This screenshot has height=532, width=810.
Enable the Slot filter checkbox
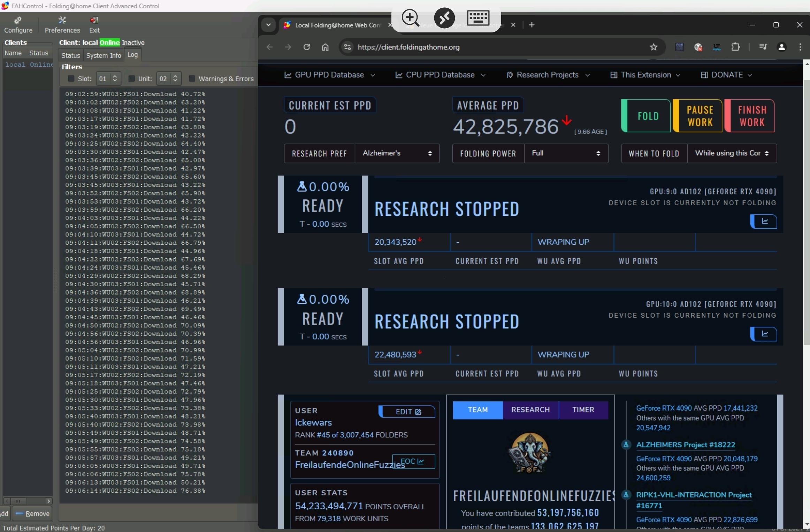pyautogui.click(x=71, y=78)
